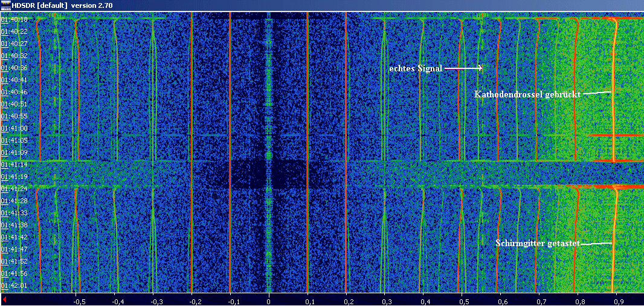Click the 0,6 frequency axis label

click(502, 302)
